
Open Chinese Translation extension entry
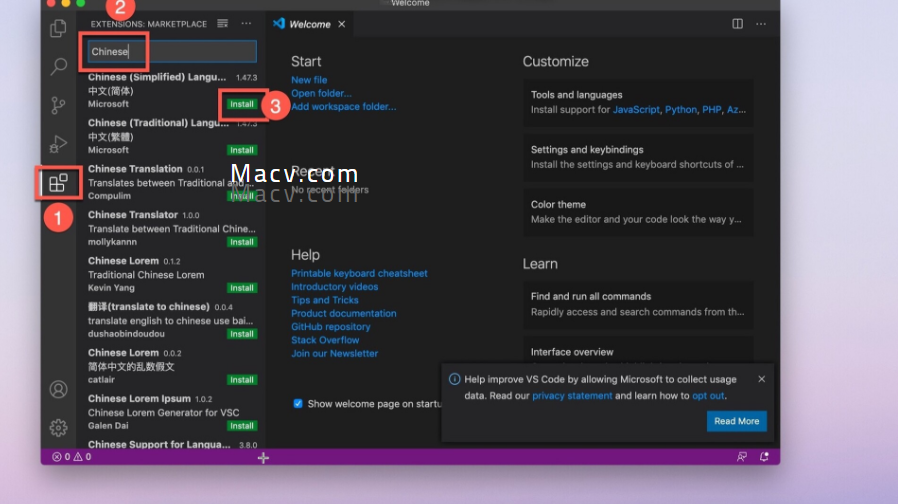pos(171,183)
